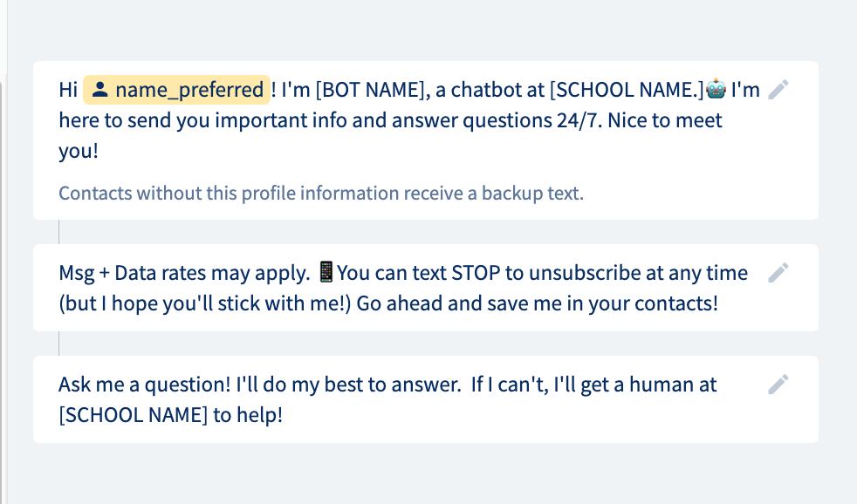This screenshot has height=504, width=857.
Task: Open the editor for the "Ask me a question" message
Action: pos(778,385)
